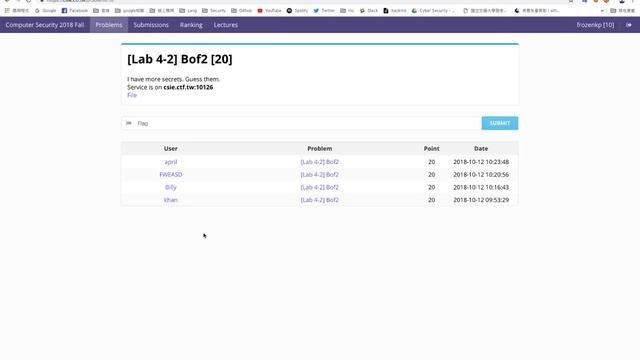
Task: Click the service address csie.ctf.tw:10126
Action: [x=188, y=87]
